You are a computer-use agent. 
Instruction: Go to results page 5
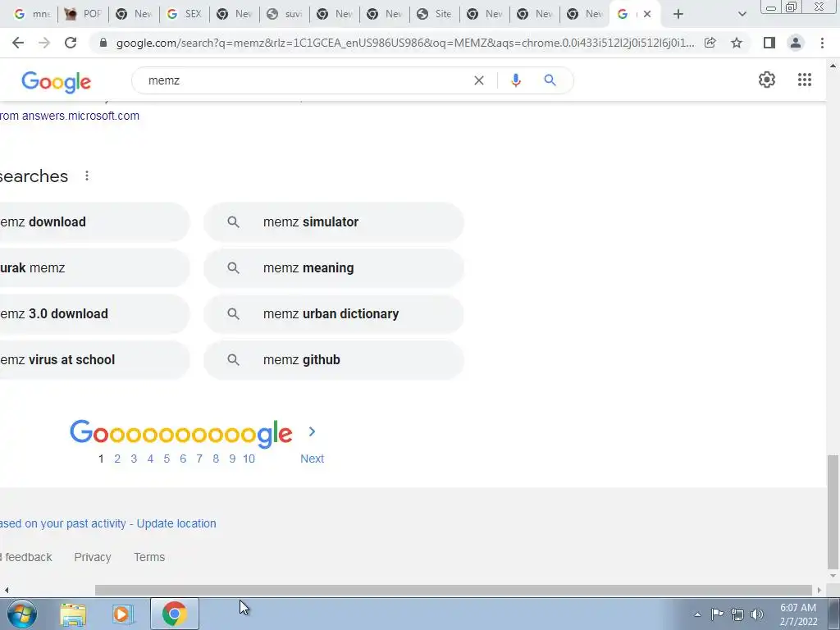coord(167,459)
